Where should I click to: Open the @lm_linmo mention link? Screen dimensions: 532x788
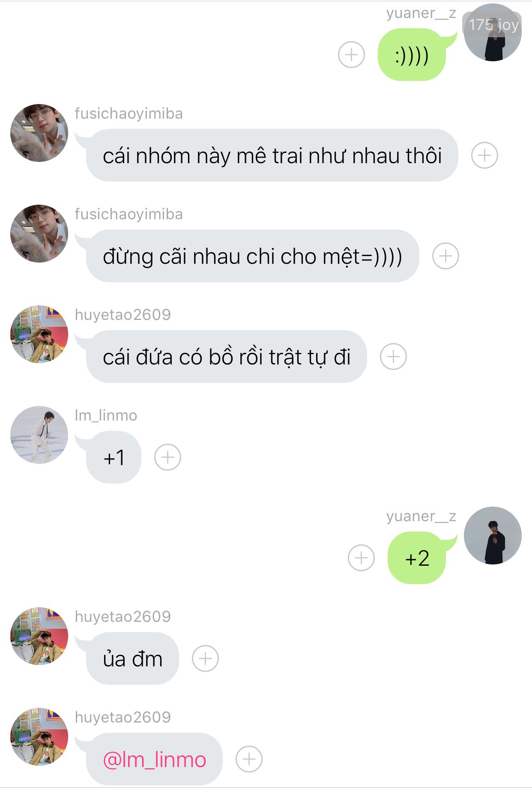155,760
